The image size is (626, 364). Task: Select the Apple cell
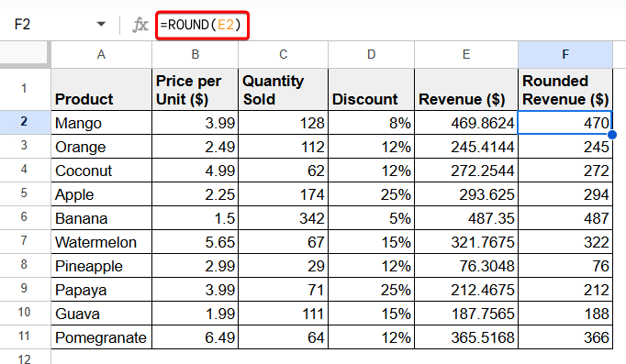point(101,194)
